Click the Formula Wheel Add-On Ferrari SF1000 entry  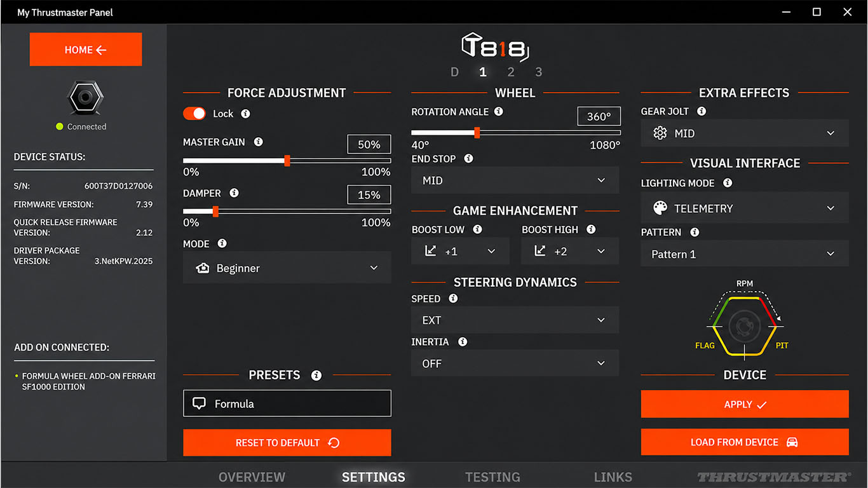(88, 381)
